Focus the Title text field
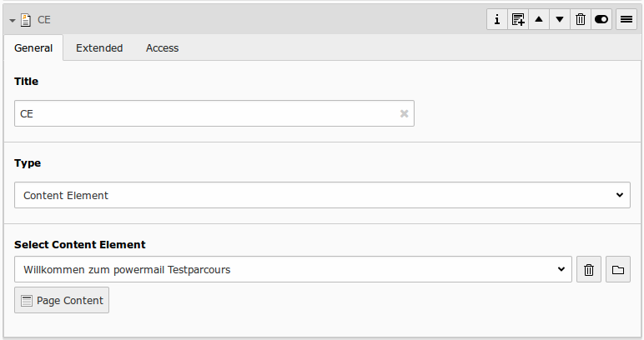This screenshot has width=644, height=340. [205, 113]
